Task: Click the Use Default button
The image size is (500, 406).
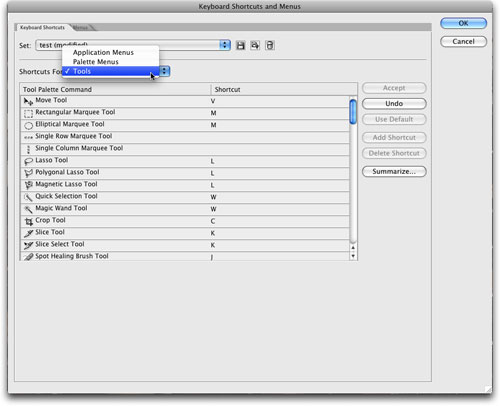Action: 394,119
